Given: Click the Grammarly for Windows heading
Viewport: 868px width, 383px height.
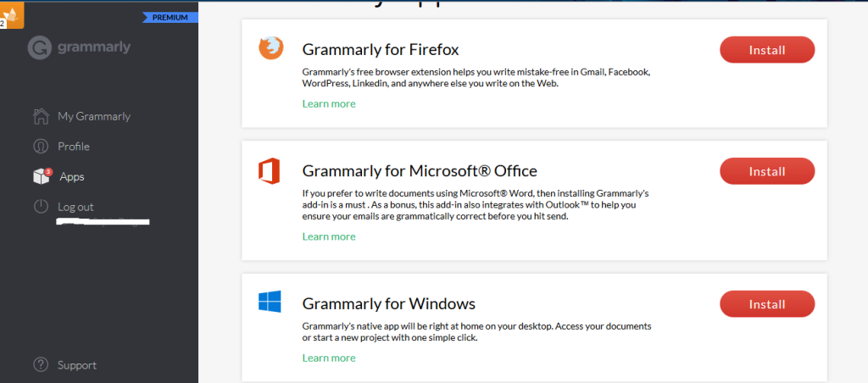Looking at the screenshot, I should click(388, 304).
